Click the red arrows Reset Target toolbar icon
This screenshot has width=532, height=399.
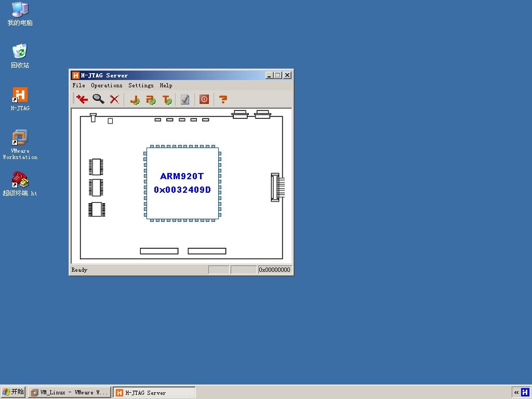(x=82, y=99)
